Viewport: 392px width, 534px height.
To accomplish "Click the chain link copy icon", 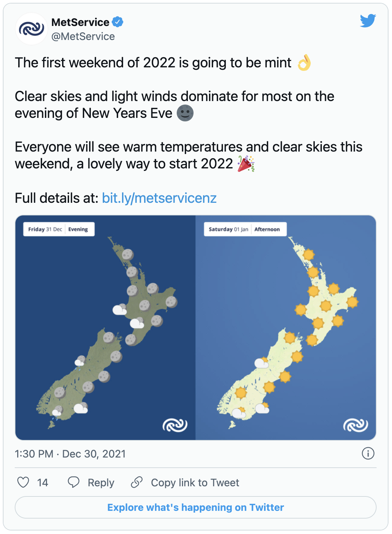I will (137, 482).
